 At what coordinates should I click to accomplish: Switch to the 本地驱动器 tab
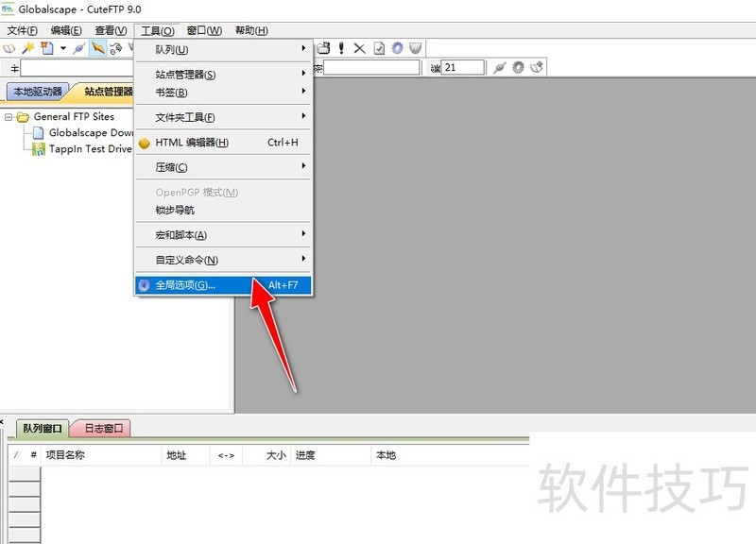(38, 92)
